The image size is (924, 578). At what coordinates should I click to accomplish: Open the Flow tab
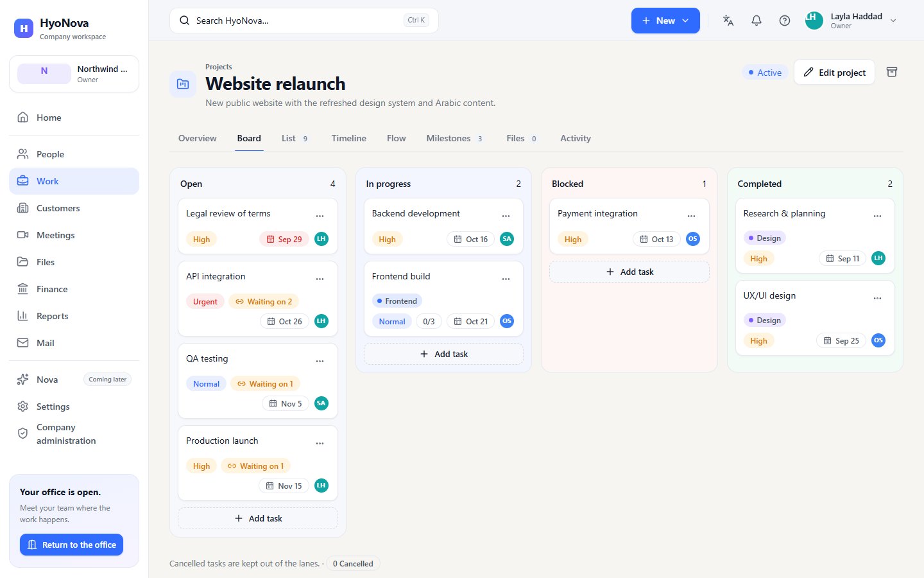397,138
